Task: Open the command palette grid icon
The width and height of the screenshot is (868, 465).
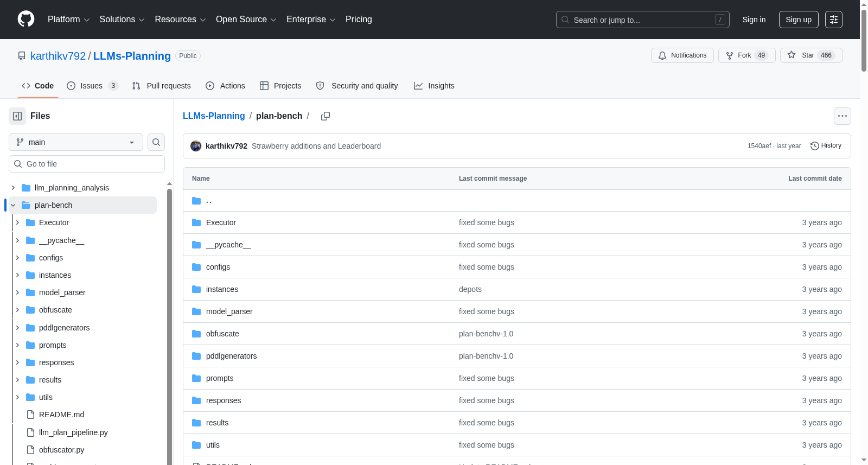Action: 834,20
